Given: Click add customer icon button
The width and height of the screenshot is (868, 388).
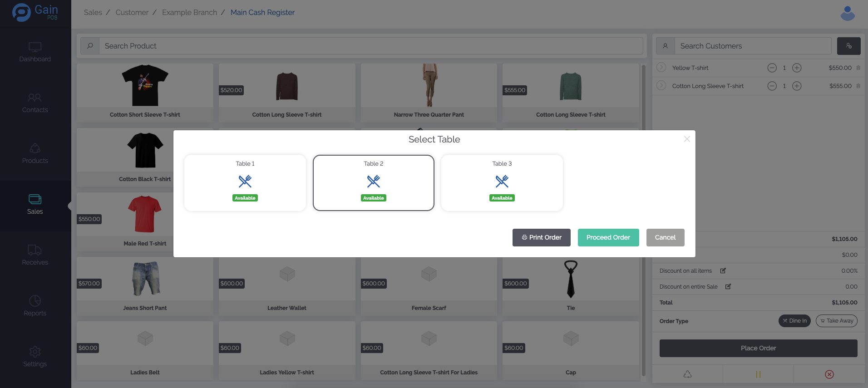Looking at the screenshot, I should point(848,46).
